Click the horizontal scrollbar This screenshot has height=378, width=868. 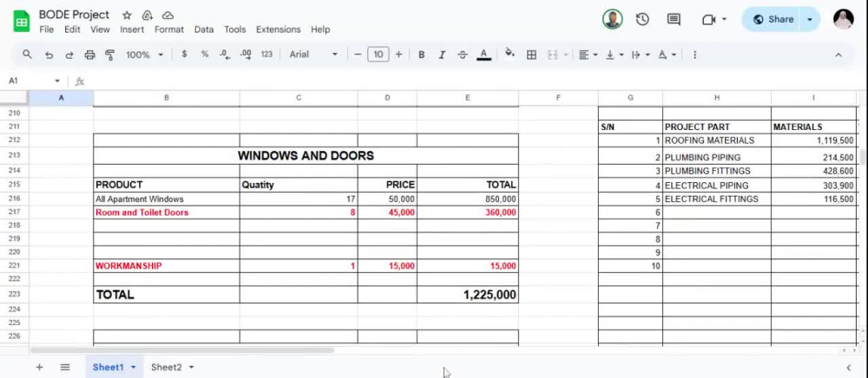click(182, 350)
